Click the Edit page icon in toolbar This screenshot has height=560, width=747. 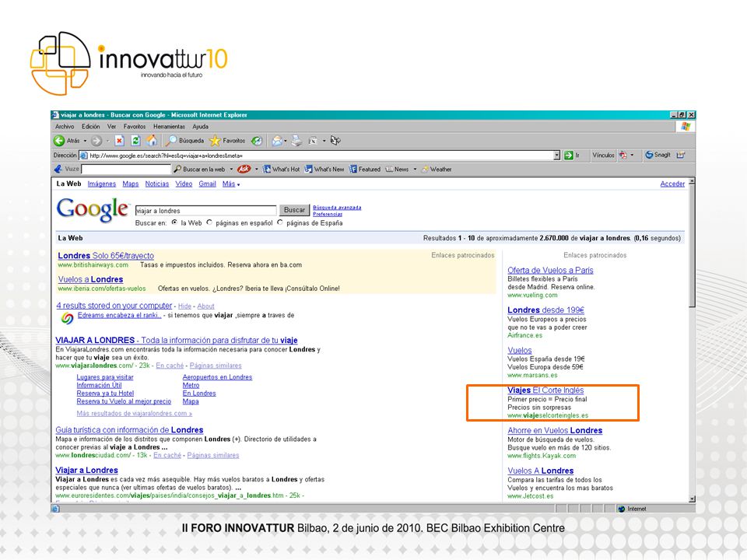coord(313,141)
